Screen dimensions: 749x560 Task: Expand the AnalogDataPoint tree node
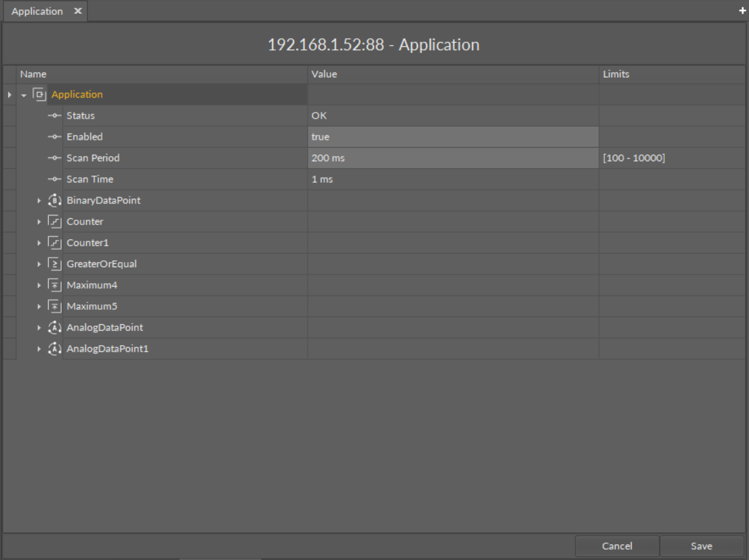coord(39,327)
